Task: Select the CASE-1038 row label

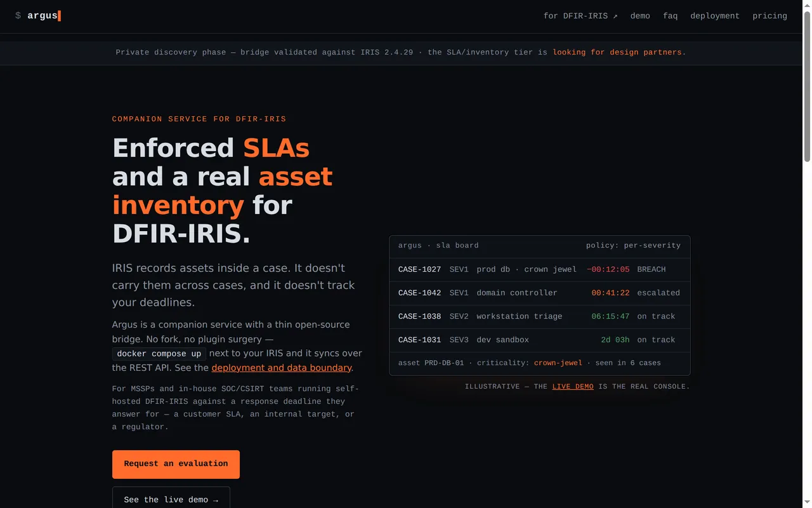Action: [x=419, y=316]
